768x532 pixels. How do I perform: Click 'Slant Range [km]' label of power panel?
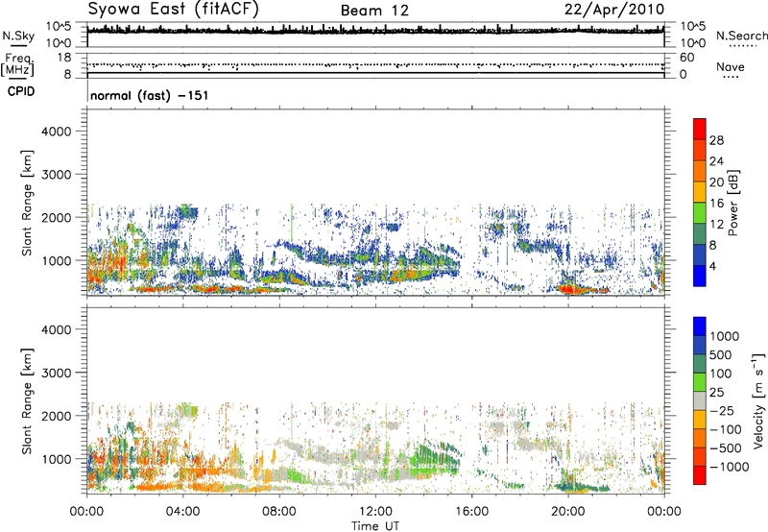[x=27, y=203]
